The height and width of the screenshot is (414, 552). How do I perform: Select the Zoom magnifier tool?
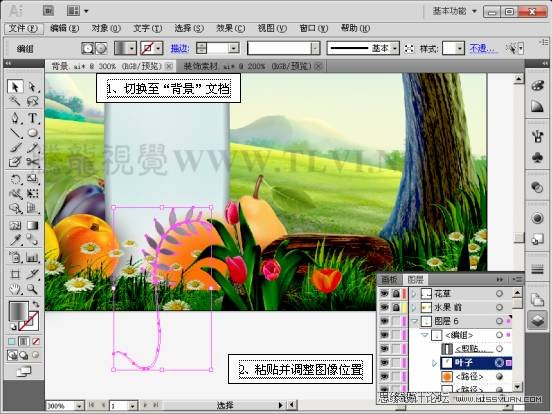coord(32,289)
